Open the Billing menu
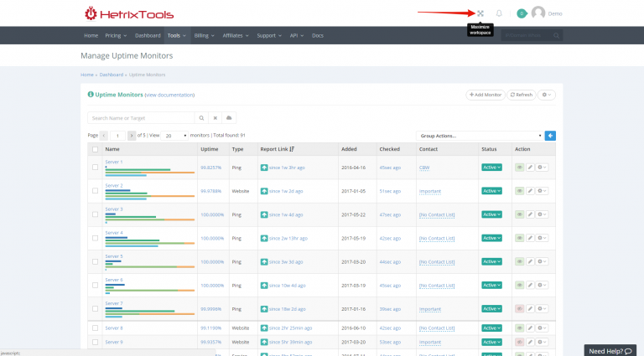 204,36
